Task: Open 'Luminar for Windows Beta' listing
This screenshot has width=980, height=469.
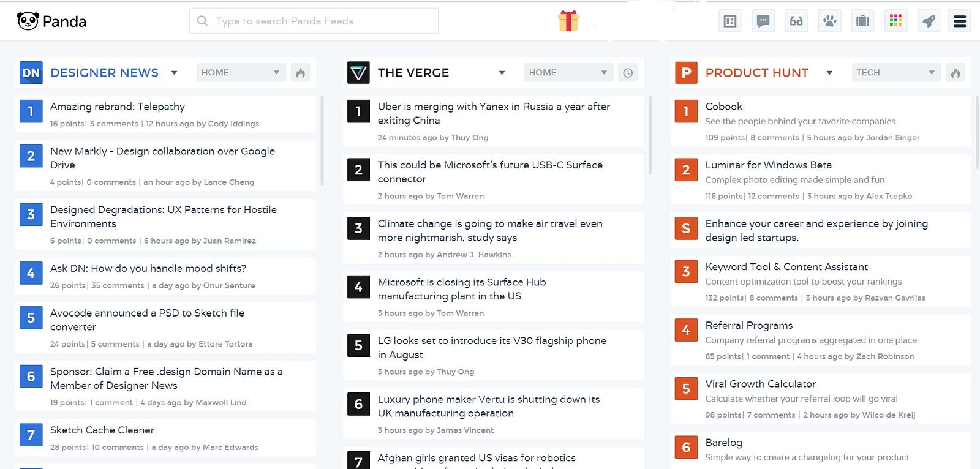Action: click(769, 165)
